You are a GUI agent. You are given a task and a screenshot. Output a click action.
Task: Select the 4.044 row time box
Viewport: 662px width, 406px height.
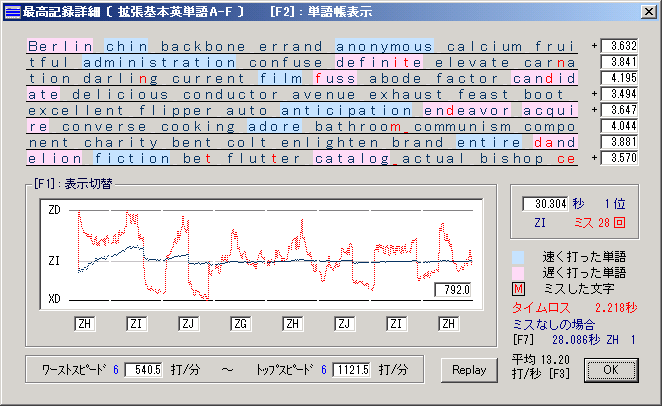point(619,126)
